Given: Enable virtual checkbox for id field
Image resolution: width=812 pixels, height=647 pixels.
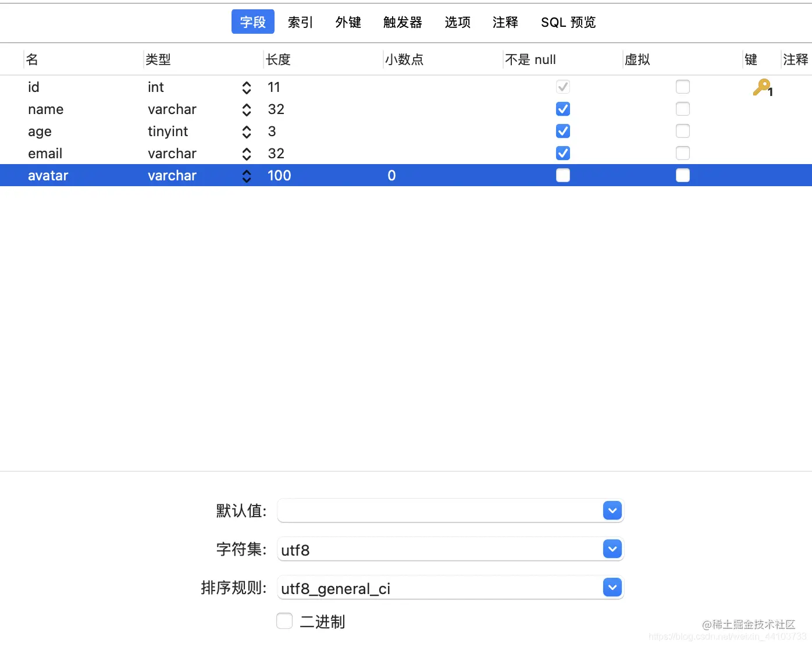Looking at the screenshot, I should pyautogui.click(x=683, y=87).
